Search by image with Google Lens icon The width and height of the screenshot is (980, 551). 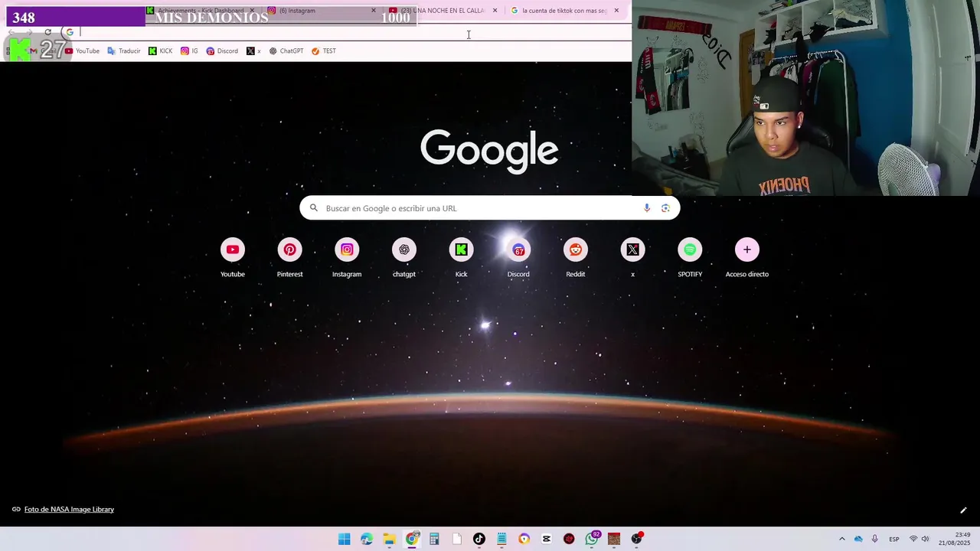665,208
